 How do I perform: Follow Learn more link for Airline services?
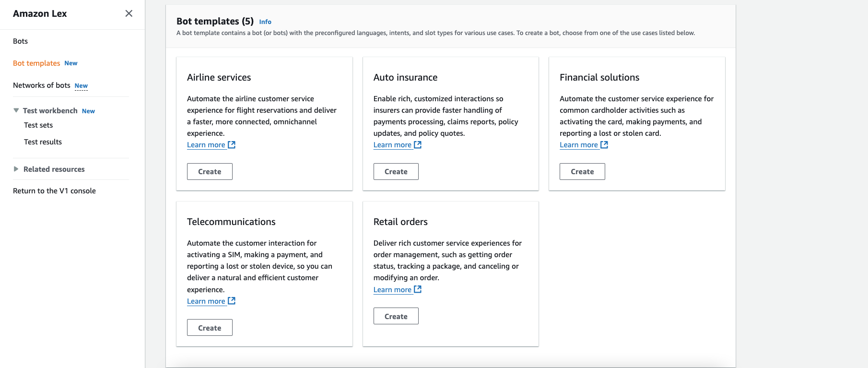click(206, 145)
